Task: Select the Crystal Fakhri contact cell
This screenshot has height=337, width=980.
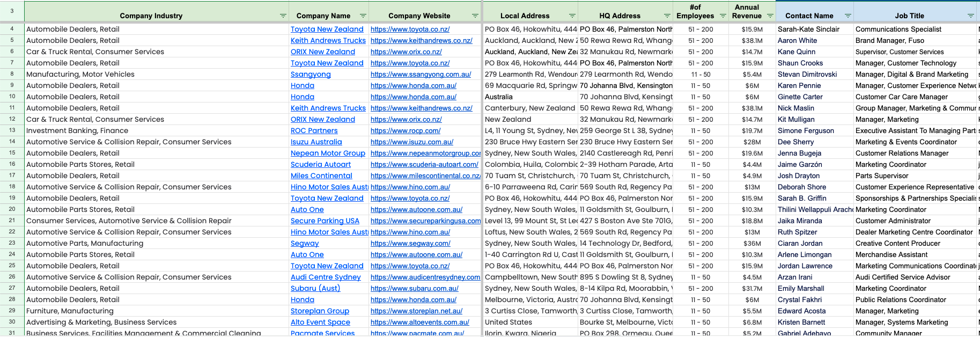Action: [815, 300]
